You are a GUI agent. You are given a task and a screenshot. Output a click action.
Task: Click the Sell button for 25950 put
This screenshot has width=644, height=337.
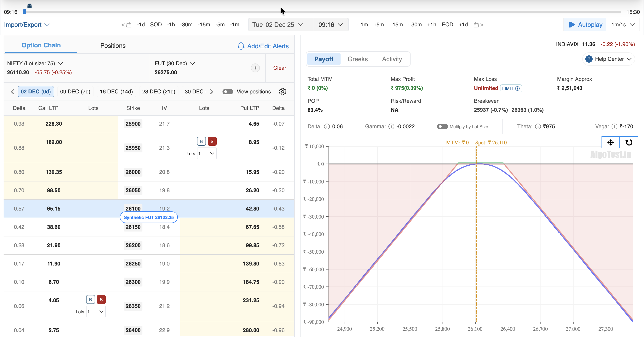click(212, 141)
